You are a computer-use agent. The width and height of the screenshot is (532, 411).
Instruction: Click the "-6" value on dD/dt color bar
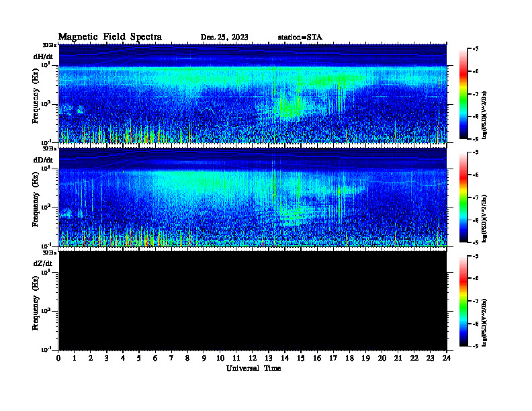coord(476,175)
